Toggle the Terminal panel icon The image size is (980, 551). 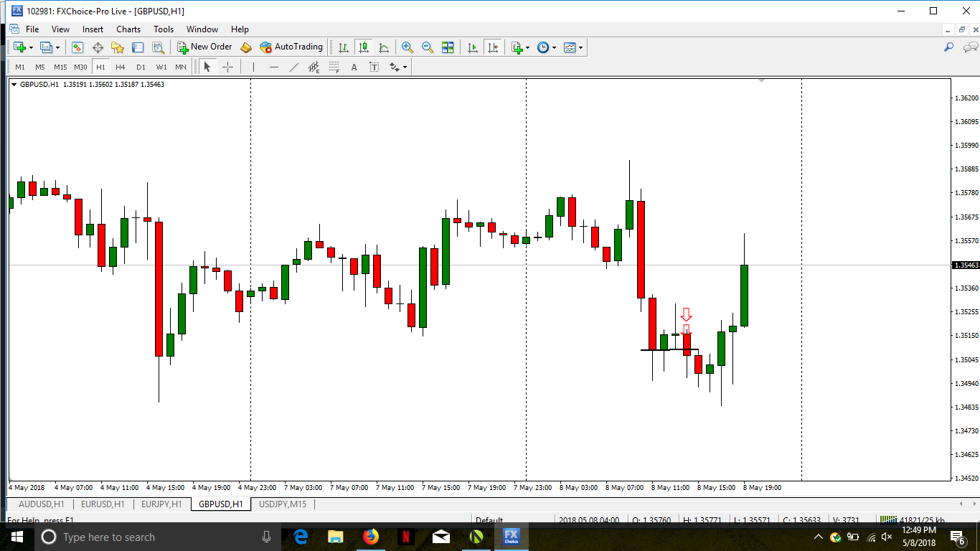[138, 47]
